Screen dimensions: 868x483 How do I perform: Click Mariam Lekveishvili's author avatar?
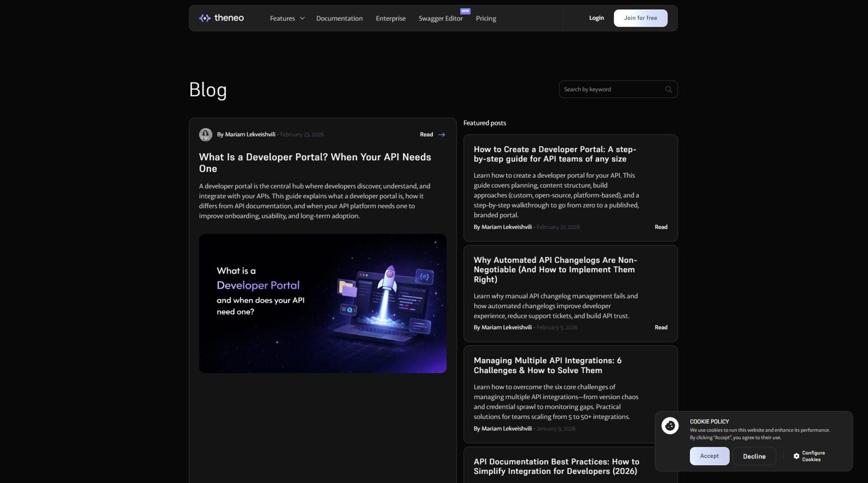click(206, 135)
